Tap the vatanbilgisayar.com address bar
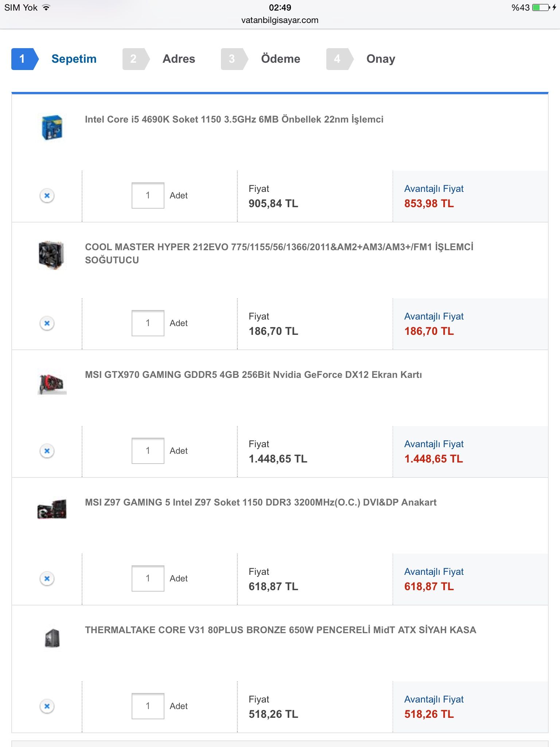The height and width of the screenshot is (747, 560). coord(280,20)
